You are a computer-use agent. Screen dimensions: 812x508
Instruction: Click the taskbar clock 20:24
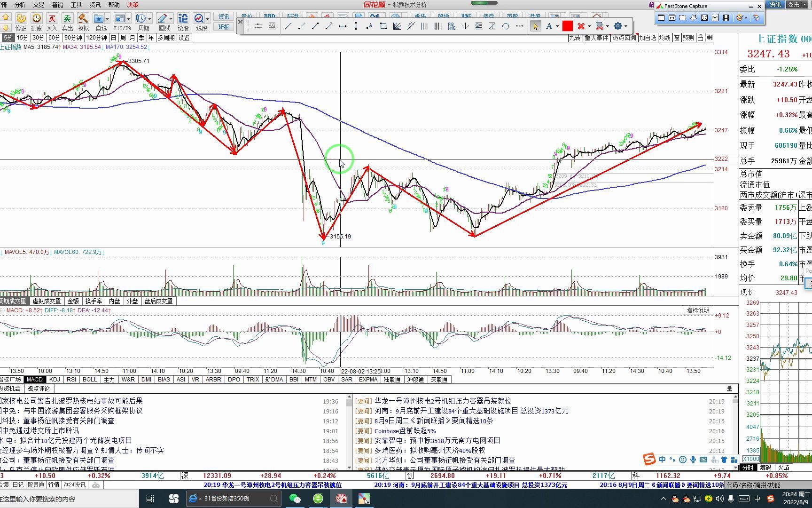[x=796, y=498]
